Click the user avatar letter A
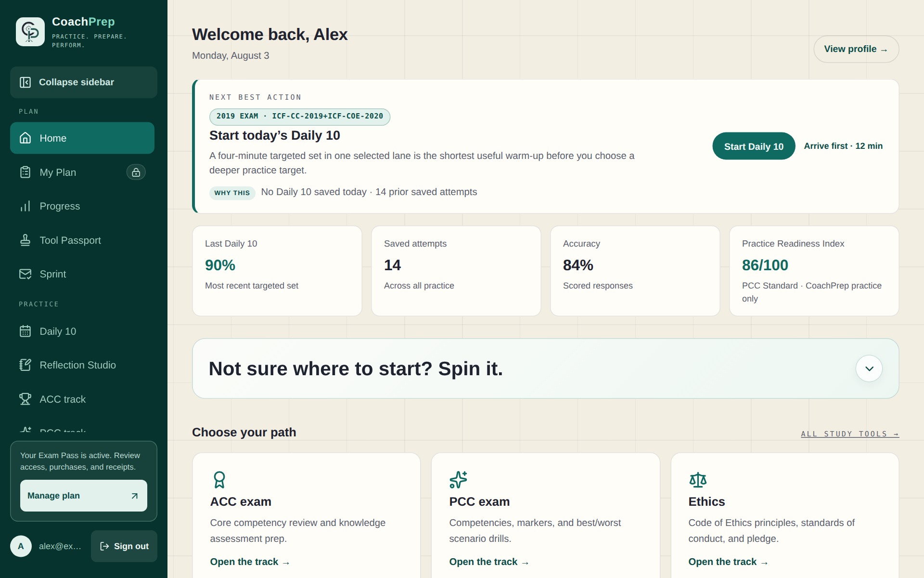 point(21,546)
